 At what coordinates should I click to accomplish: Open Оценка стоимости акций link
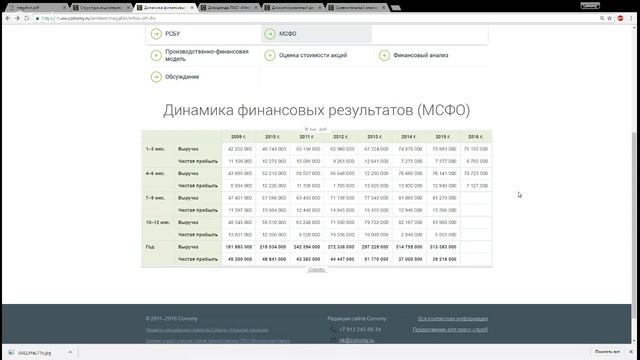(x=313, y=55)
